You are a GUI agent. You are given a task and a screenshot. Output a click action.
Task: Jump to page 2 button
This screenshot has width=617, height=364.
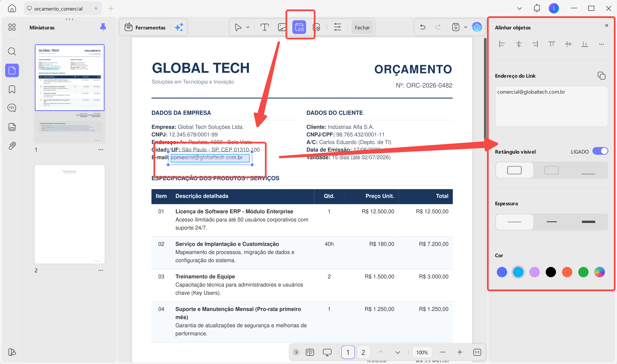pos(363,352)
